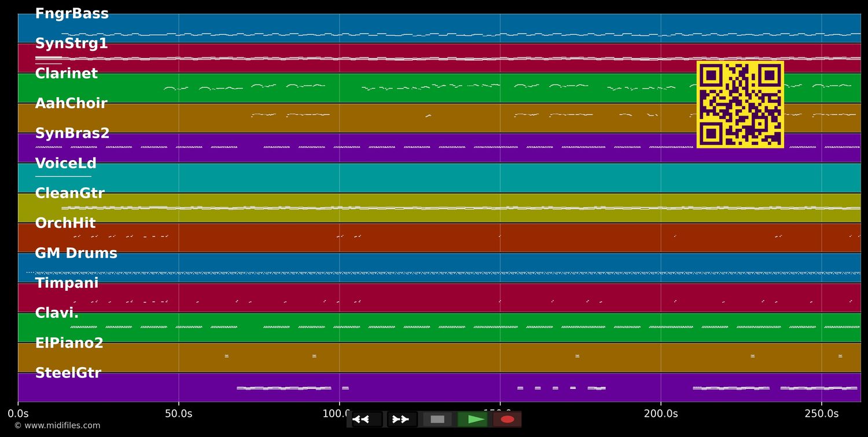Image resolution: width=868 pixels, height=437 pixels.
Task: Select the Timpani track label
Action: click(67, 284)
